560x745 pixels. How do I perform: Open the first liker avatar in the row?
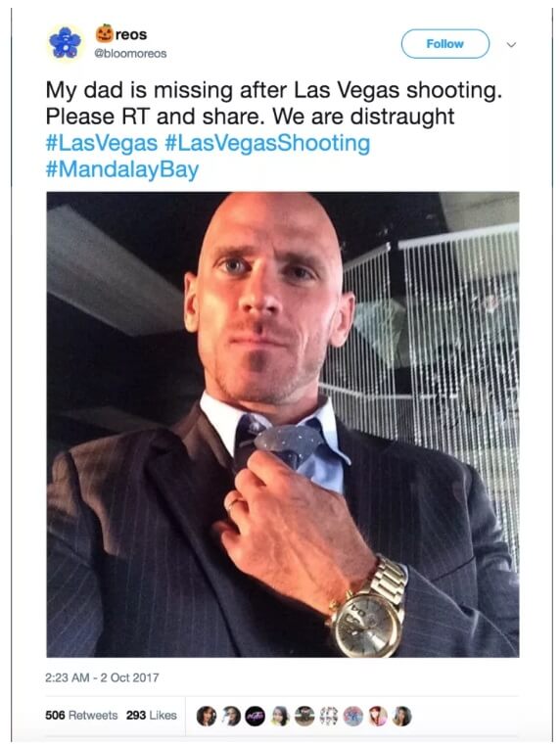click(207, 716)
